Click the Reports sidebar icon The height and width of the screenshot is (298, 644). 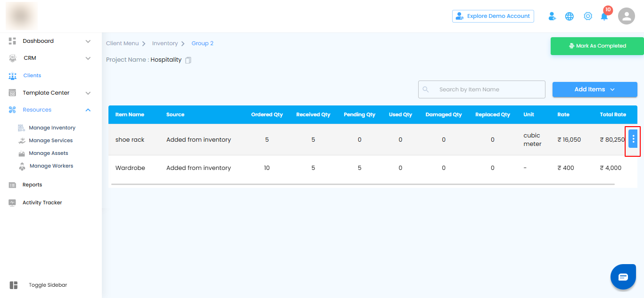pos(13,185)
